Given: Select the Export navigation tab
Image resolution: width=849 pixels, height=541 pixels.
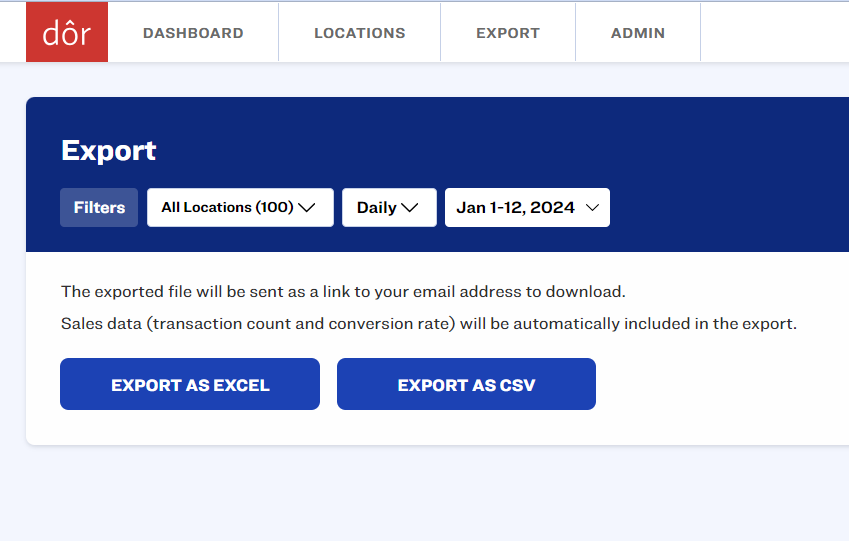Looking at the screenshot, I should tap(507, 33).
